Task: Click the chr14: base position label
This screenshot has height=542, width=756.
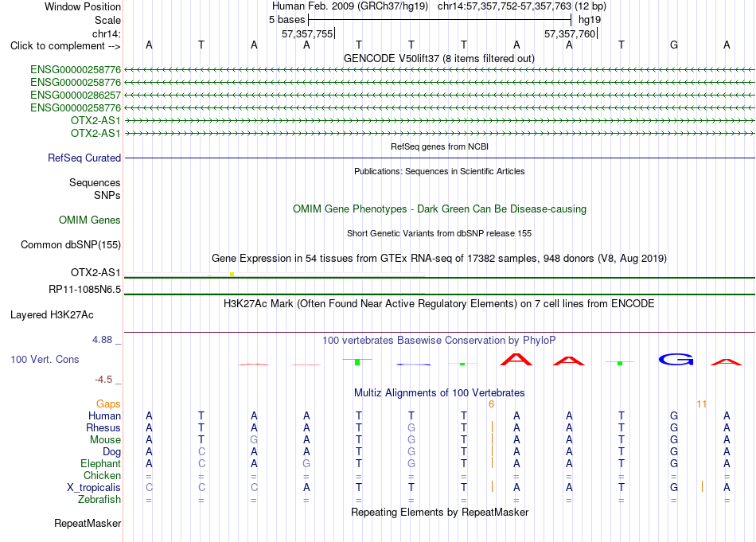Action: [x=106, y=33]
